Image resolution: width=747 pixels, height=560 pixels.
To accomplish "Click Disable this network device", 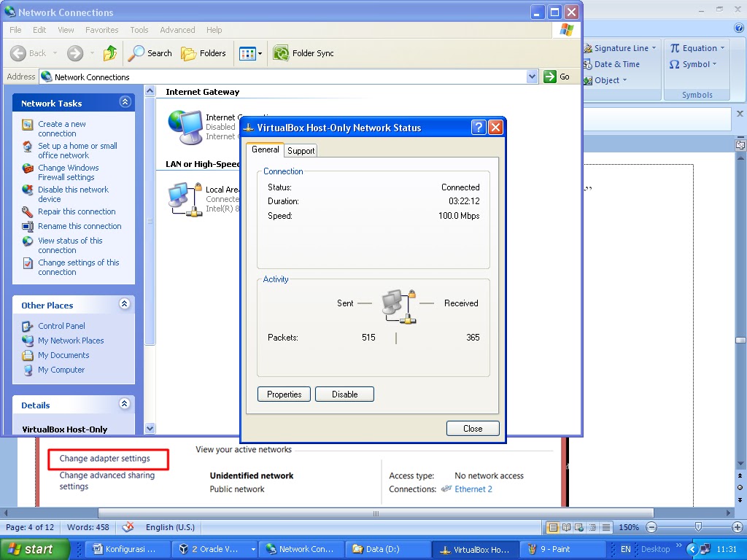I will (x=74, y=194).
